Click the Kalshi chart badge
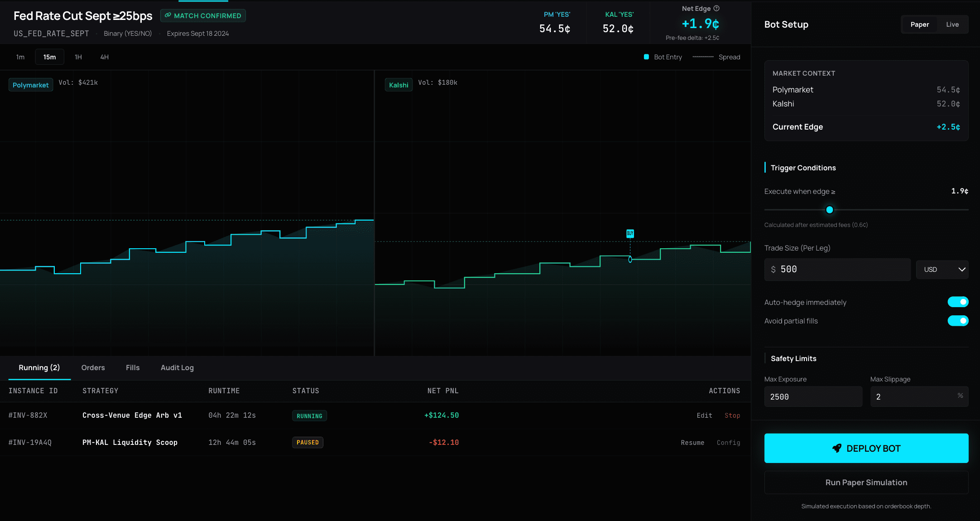The image size is (980, 521). point(398,85)
